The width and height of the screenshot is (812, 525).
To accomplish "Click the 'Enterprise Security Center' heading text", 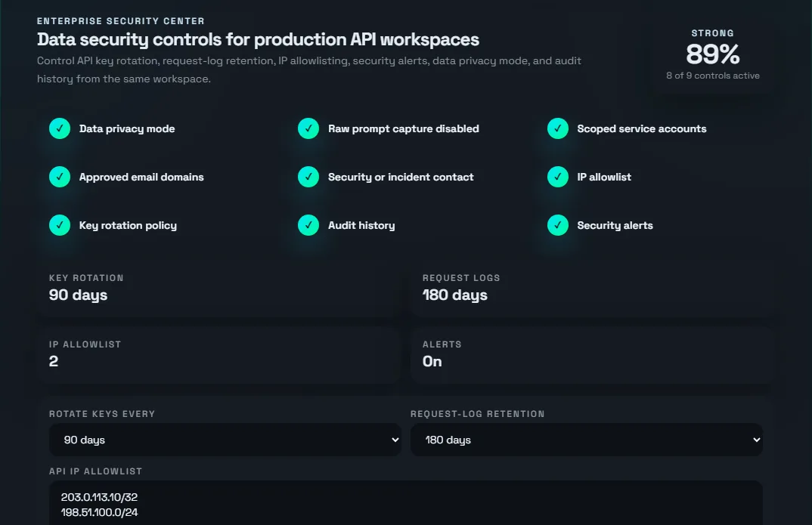I will click(x=121, y=21).
